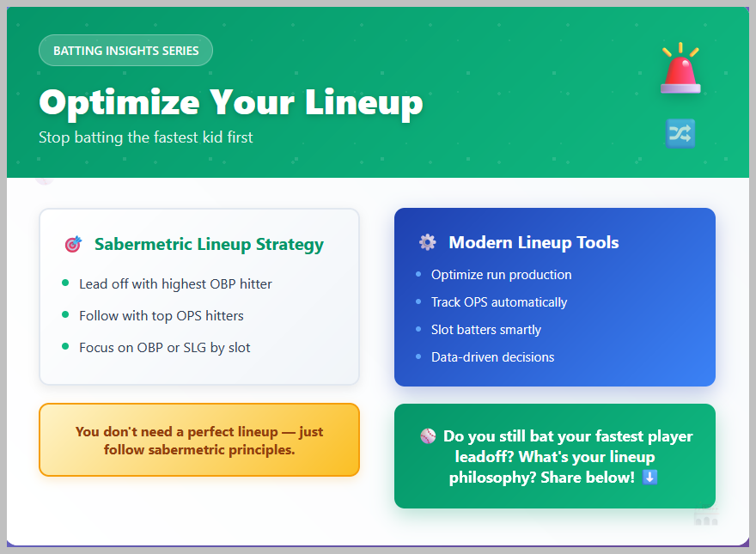The image size is (756, 554).
Task: Click the 'Optimize run production' item
Action: [502, 275]
